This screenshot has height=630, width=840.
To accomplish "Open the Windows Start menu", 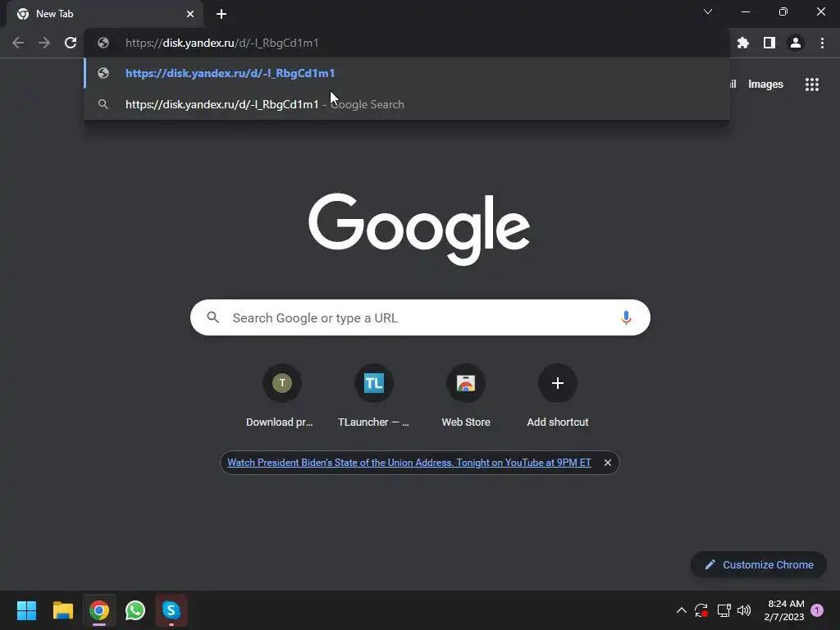I will [x=26, y=610].
